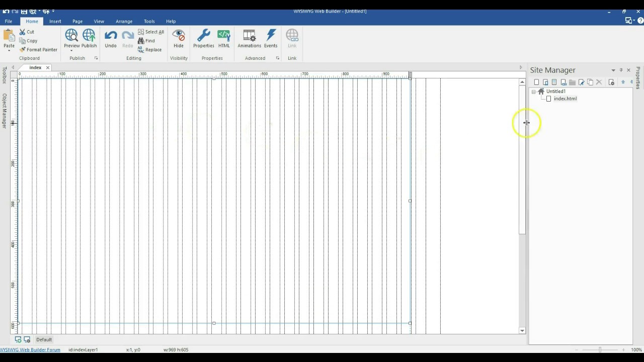Pin the Site Manager panel

[621, 70]
